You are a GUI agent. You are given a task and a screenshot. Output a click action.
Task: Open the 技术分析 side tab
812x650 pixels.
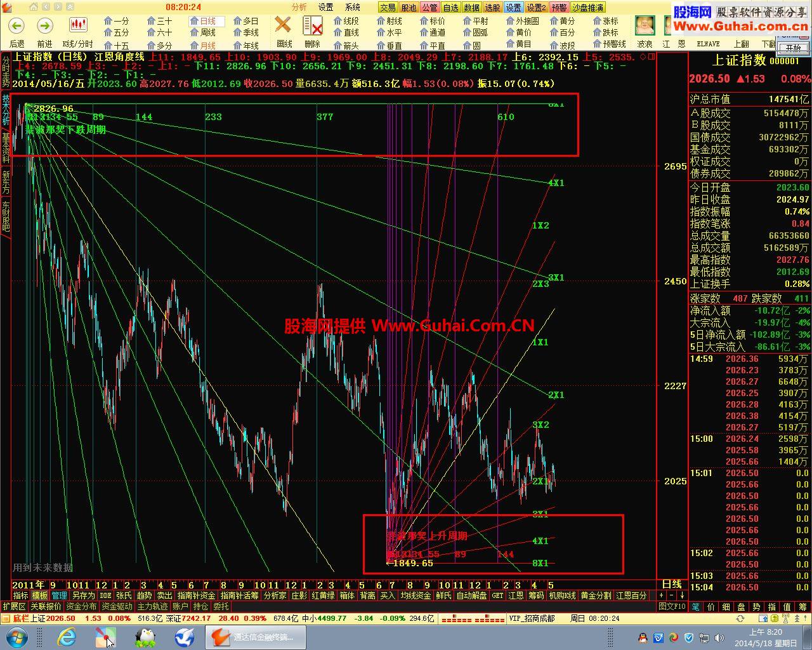[x=6, y=110]
